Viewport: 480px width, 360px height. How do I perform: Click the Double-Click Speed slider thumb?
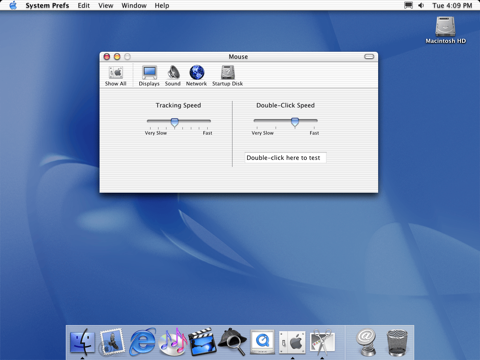(295, 122)
